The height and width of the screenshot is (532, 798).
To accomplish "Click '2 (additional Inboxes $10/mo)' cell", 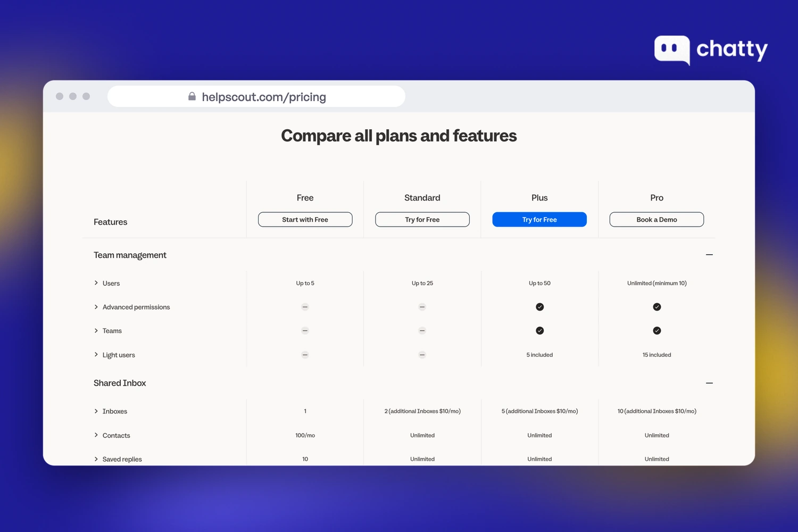I will (422, 411).
